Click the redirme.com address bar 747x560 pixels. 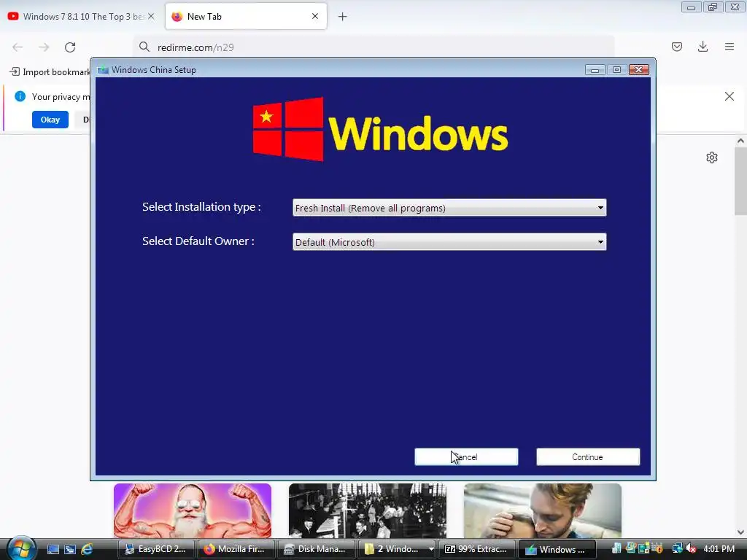[374, 47]
